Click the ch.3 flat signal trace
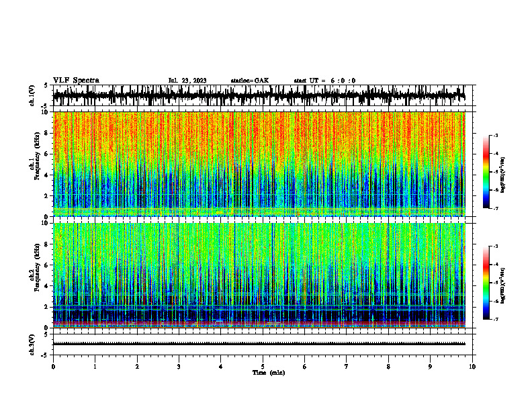This screenshot has width=532, height=411. 259,344
